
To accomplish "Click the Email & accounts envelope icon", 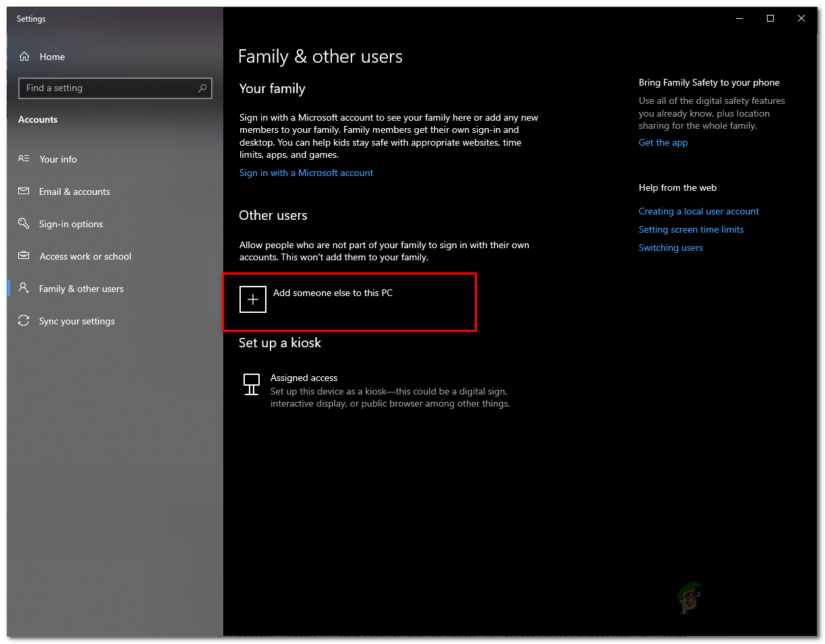I will tap(24, 192).
